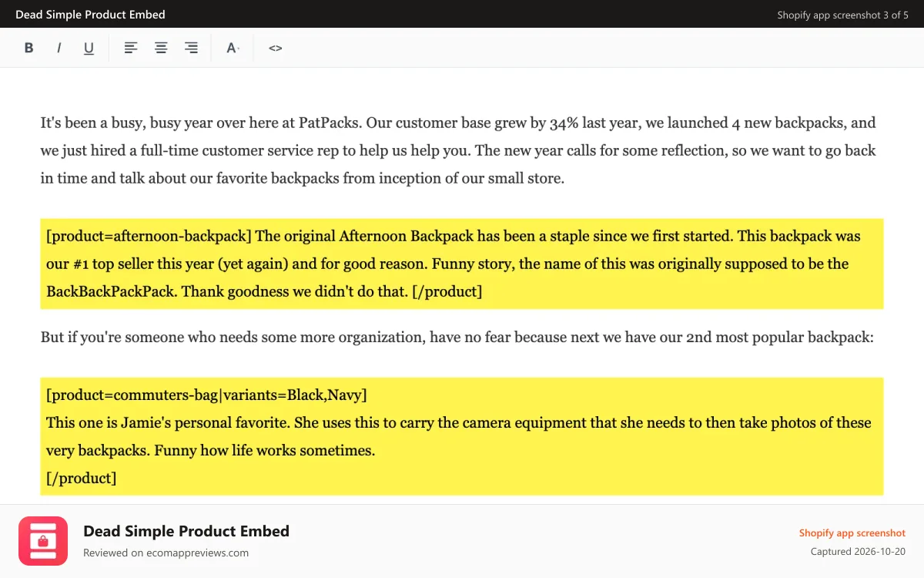
Task: Toggle bold formatting
Action: click(x=29, y=48)
